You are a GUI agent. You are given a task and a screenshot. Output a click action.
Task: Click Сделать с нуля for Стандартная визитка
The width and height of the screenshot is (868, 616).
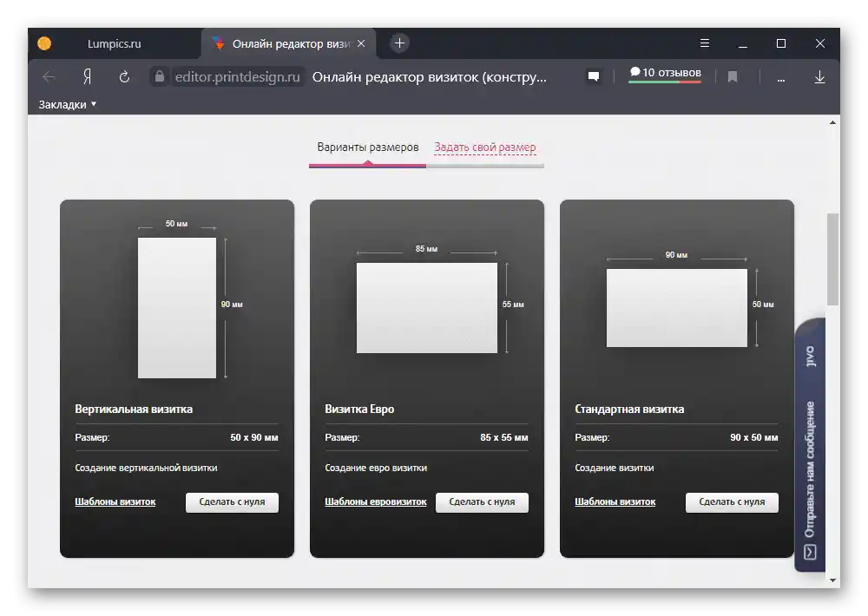point(732,502)
